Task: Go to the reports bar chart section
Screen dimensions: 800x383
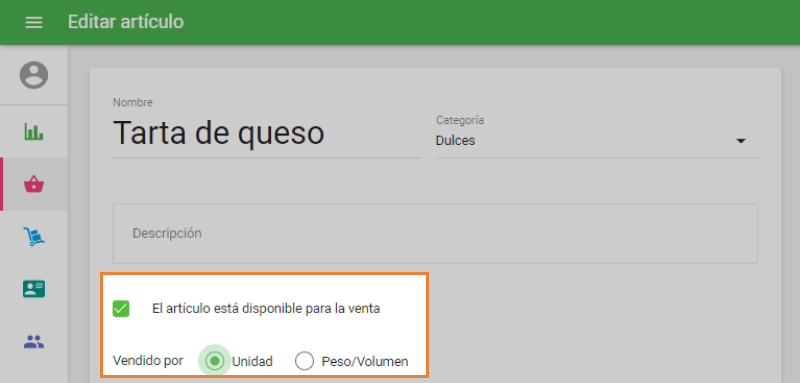Action: point(34,132)
